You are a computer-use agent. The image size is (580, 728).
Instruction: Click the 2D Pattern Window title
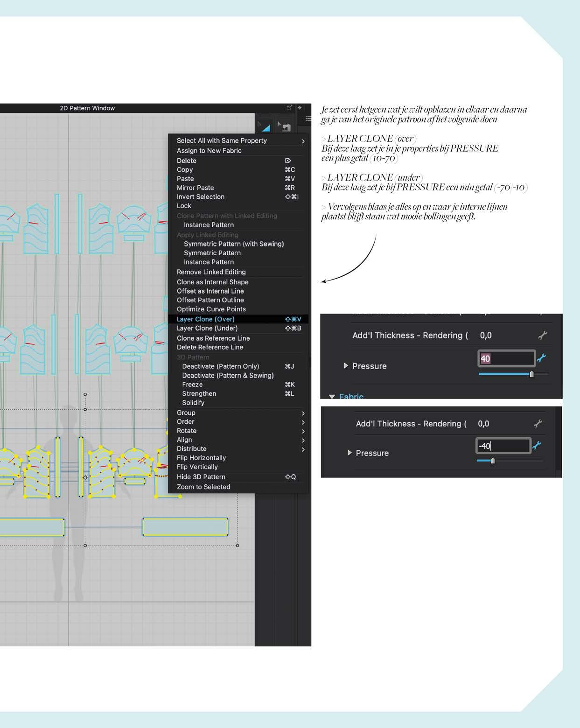[x=87, y=108]
